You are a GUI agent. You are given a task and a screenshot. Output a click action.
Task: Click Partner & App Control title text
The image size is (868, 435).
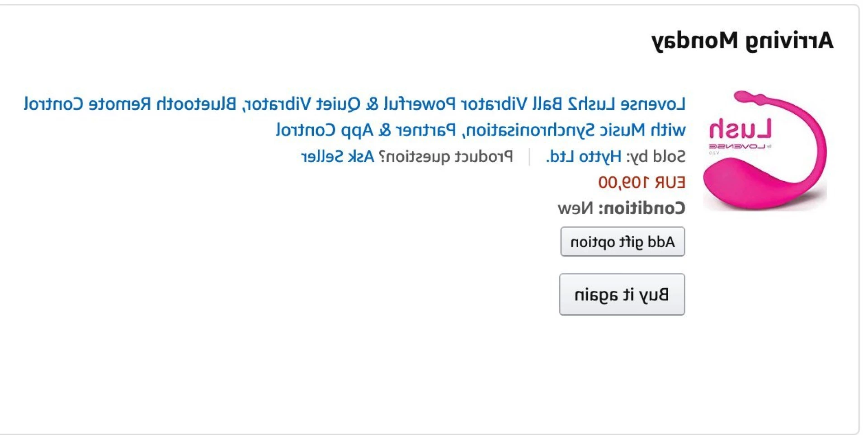[366, 131]
